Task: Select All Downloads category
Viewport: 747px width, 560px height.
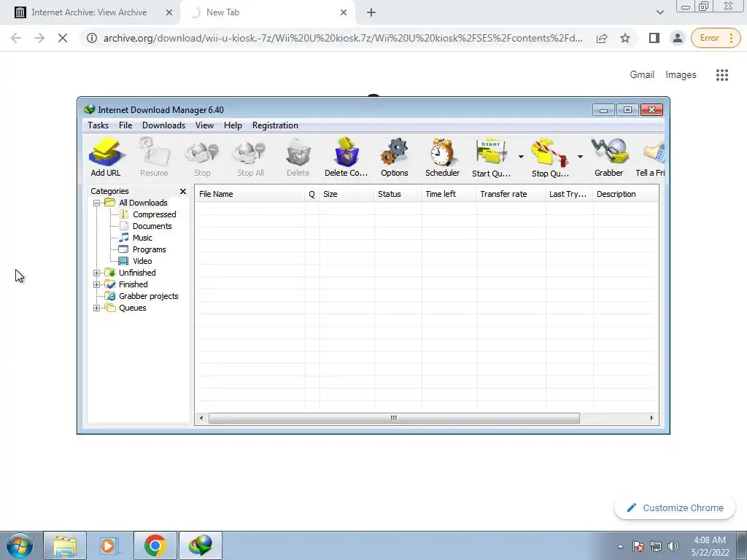Action: (x=143, y=203)
